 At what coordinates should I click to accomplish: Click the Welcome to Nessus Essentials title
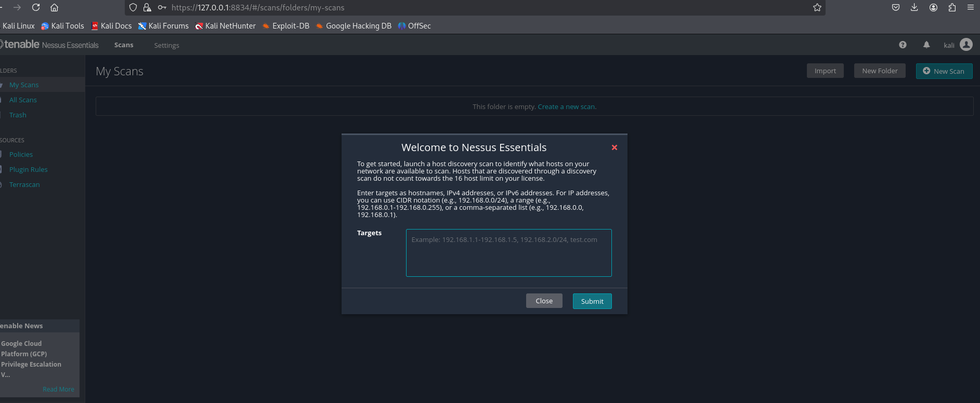474,147
